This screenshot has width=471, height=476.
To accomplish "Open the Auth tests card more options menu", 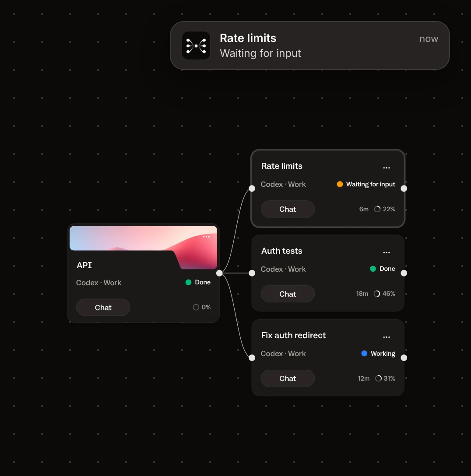I will click(386, 252).
